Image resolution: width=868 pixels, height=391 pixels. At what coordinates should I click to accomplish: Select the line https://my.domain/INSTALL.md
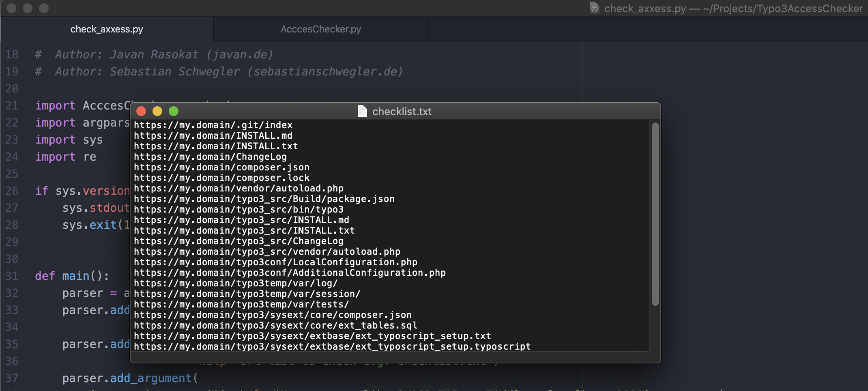[213, 135]
